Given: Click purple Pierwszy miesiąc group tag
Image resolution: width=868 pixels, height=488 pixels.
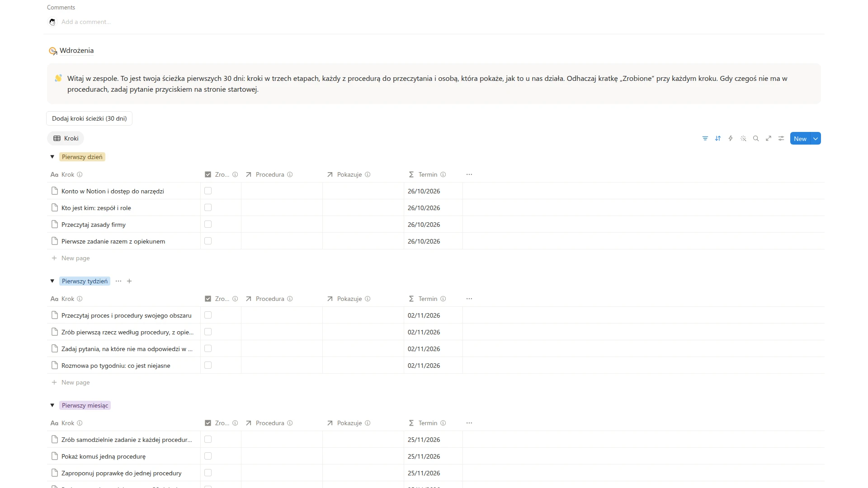Looking at the screenshot, I should pos(85,405).
